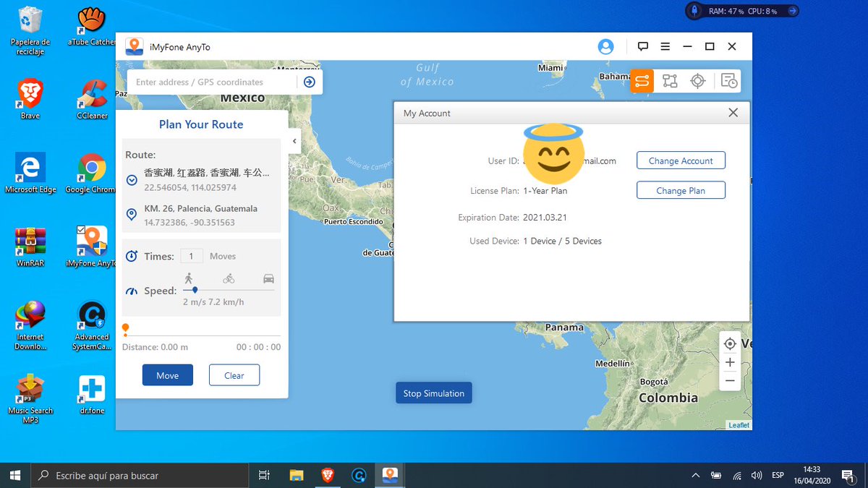Center map on current location
The height and width of the screenshot is (488, 868).
pyautogui.click(x=730, y=343)
